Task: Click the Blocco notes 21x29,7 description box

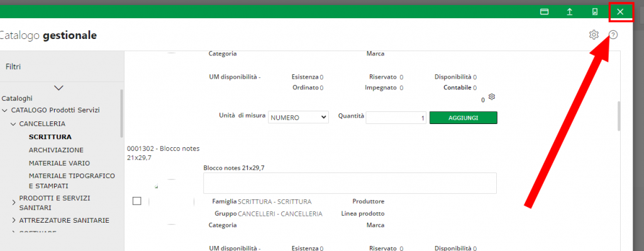Action: pyautogui.click(x=350, y=183)
